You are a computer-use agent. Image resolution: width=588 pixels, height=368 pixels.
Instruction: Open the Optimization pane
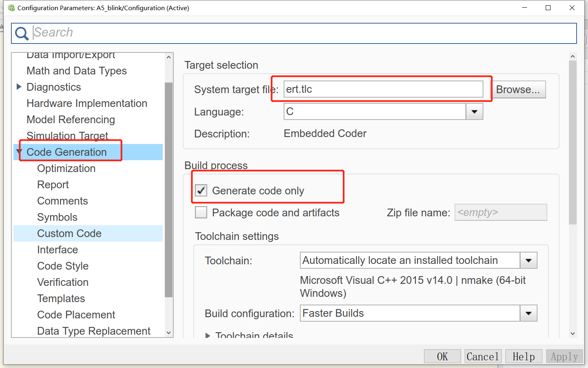pyautogui.click(x=66, y=168)
